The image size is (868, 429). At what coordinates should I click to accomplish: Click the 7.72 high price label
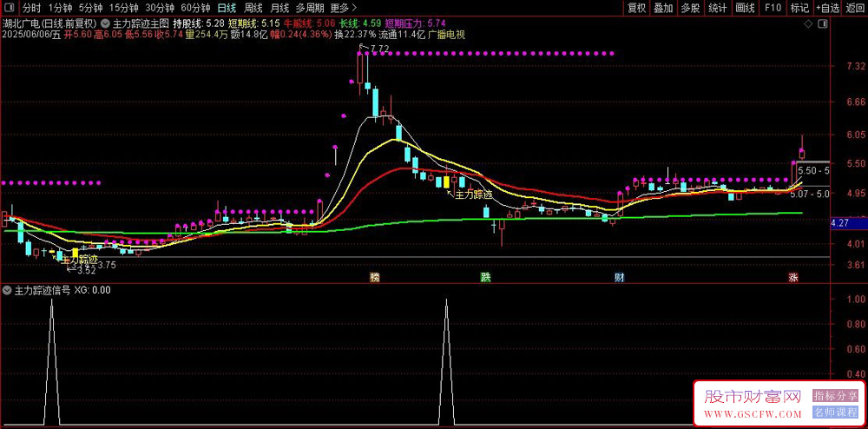click(380, 49)
